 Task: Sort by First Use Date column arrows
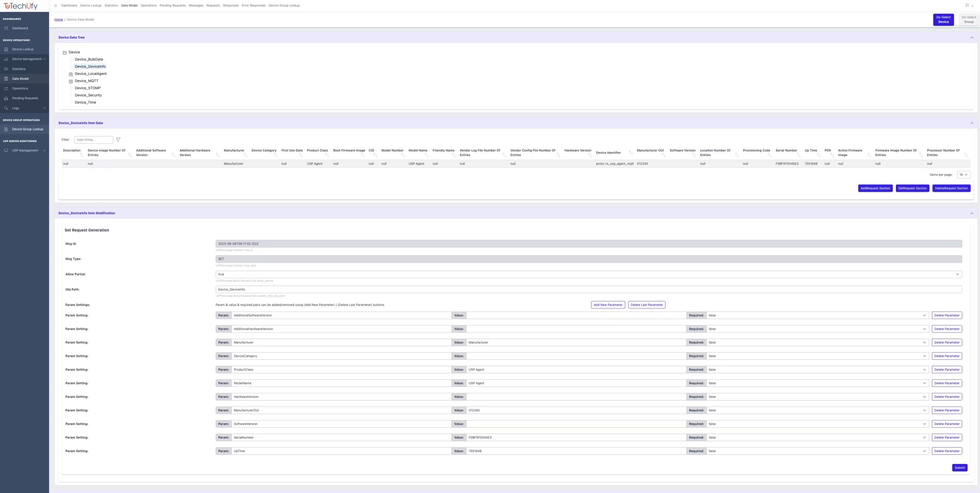[x=301, y=155]
